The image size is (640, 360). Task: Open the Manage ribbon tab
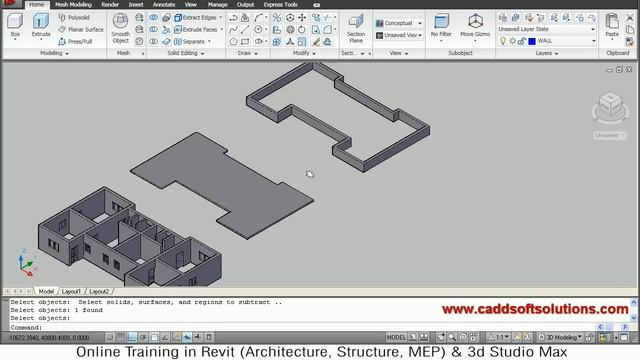coord(217,4)
